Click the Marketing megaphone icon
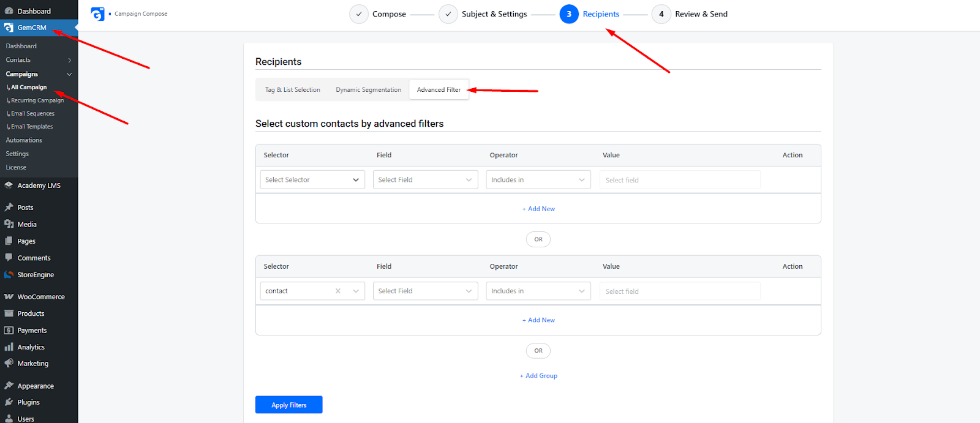This screenshot has width=980, height=423. pyautogui.click(x=9, y=363)
